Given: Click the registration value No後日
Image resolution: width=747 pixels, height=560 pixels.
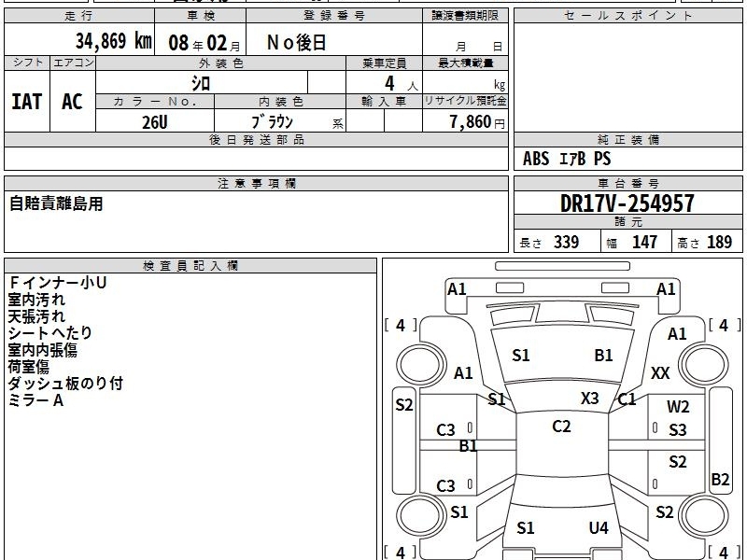Looking at the screenshot, I should click(296, 43).
